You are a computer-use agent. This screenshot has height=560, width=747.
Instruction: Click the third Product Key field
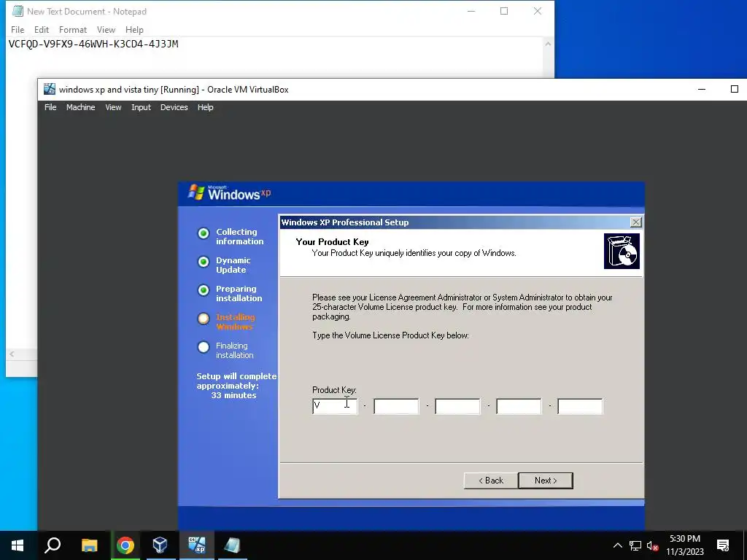coord(457,406)
